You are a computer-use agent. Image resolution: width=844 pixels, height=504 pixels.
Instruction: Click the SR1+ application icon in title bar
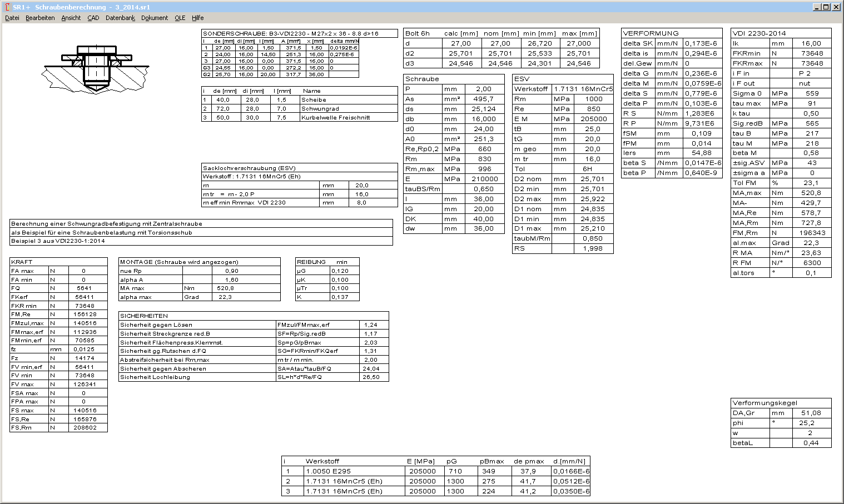pos(7,7)
